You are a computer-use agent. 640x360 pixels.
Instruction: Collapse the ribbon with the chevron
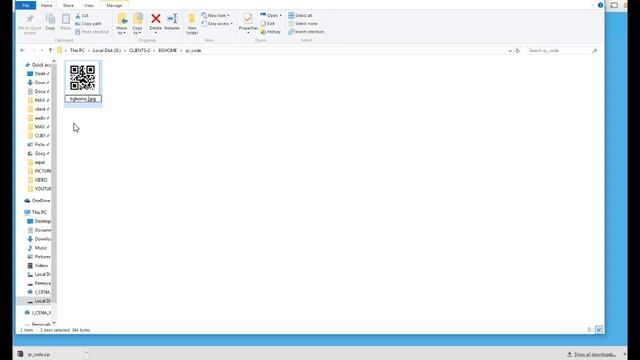pos(592,5)
